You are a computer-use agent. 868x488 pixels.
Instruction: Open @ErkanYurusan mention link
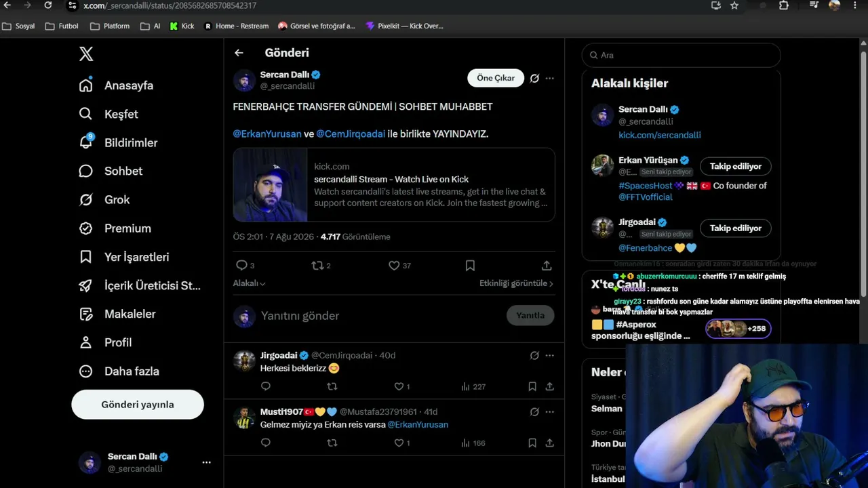pos(267,134)
